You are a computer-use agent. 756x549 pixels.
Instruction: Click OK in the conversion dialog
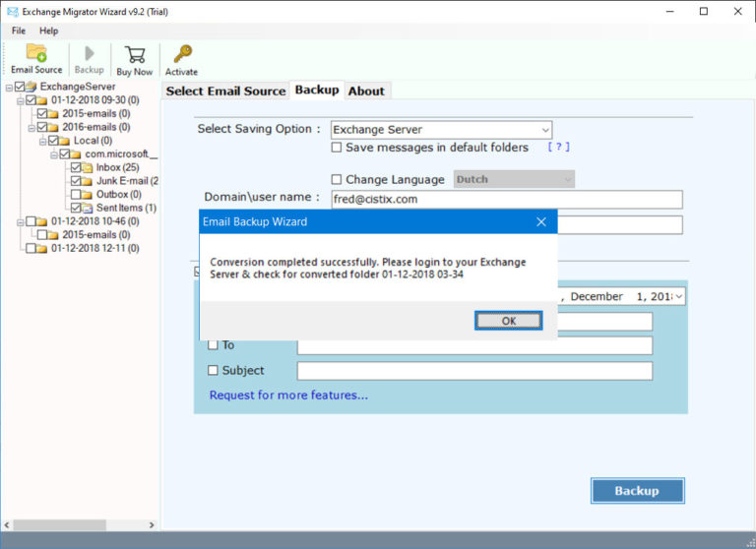coord(509,321)
